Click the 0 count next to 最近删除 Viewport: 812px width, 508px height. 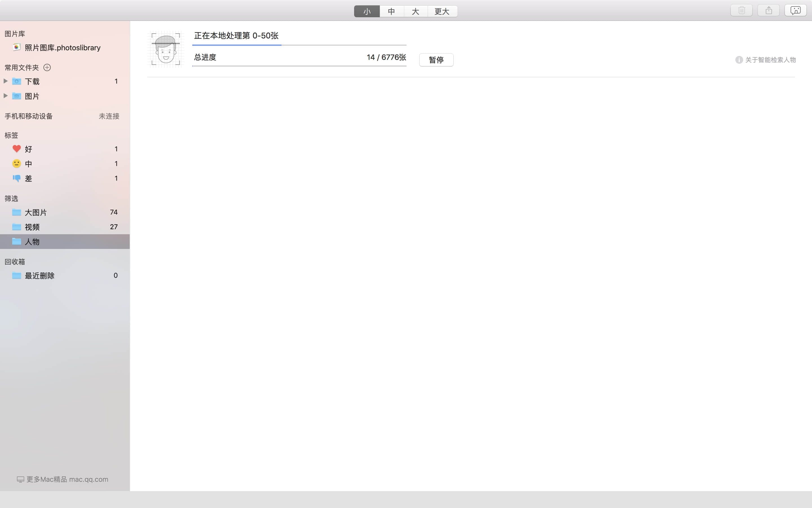click(x=115, y=275)
